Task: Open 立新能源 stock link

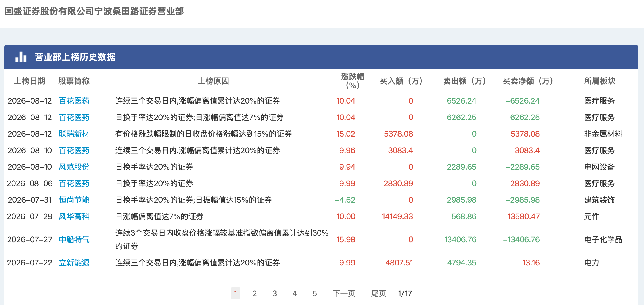Action: pos(74,263)
